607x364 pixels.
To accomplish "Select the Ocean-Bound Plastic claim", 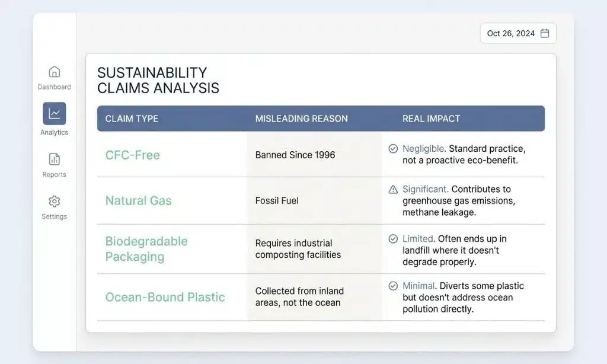I will pyautogui.click(x=166, y=298).
